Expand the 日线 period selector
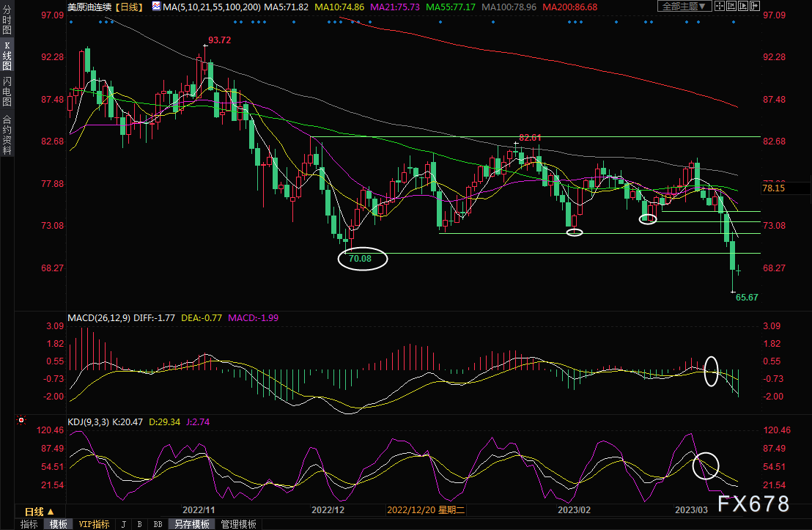Screen dimensions: 812x530 point(40,512)
